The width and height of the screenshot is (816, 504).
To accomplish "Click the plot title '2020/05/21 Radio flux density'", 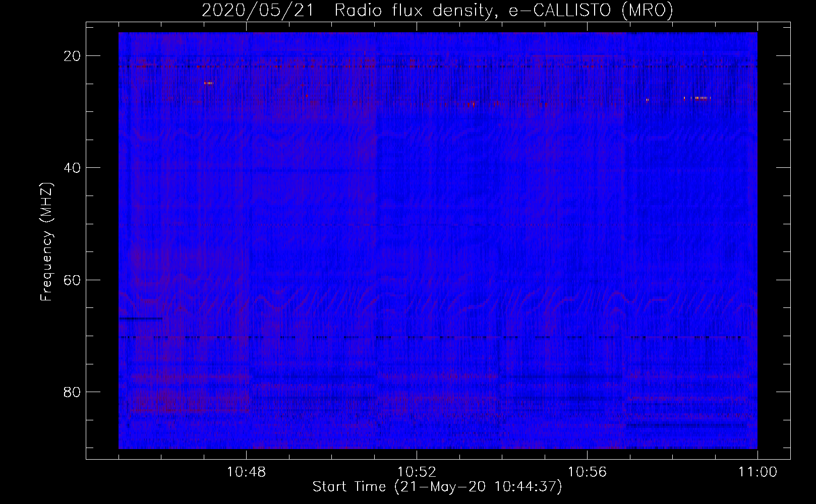I will pos(346,10).
